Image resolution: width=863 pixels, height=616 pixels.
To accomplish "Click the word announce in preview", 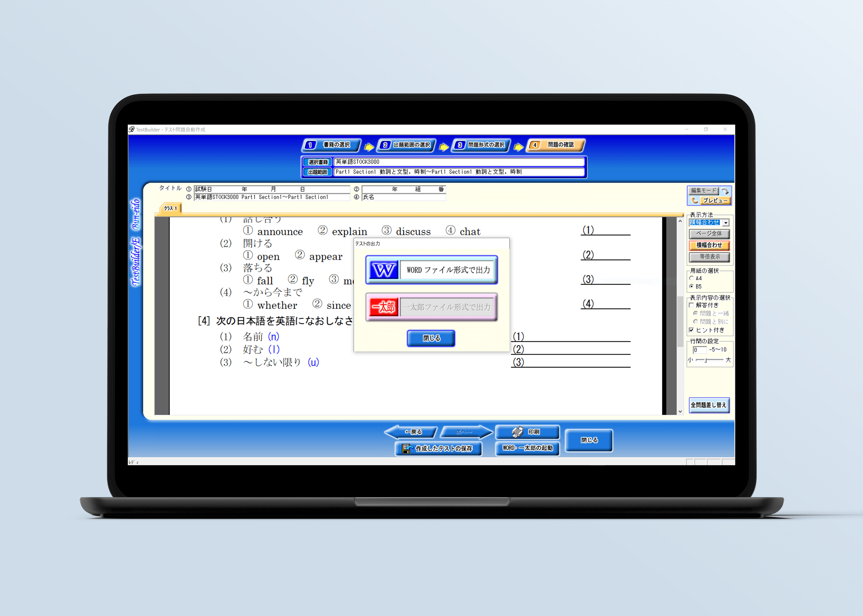I will 280,232.
